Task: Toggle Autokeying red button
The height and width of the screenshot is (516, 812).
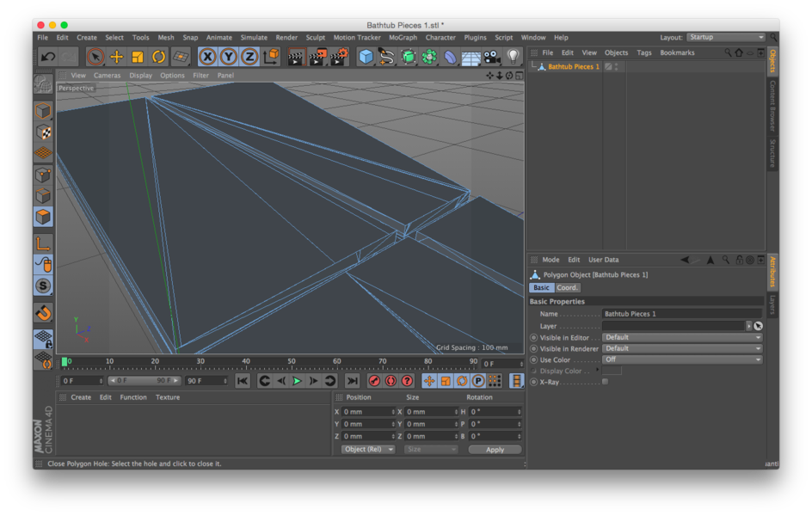Action: coord(391,381)
